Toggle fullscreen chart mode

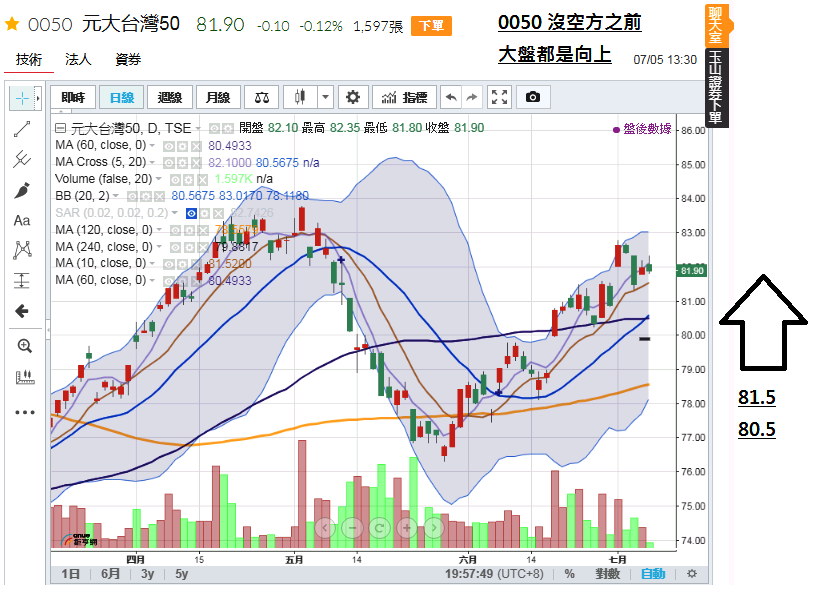pos(499,97)
